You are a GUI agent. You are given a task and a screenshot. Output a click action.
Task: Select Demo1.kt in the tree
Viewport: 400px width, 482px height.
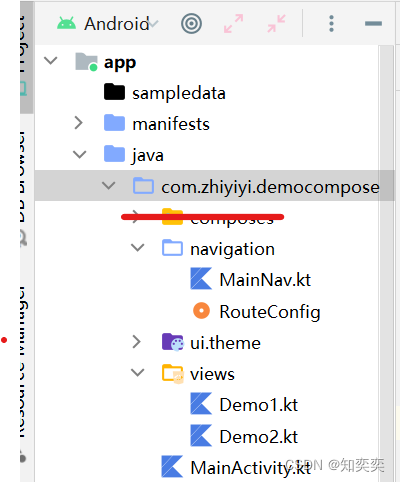click(244, 404)
